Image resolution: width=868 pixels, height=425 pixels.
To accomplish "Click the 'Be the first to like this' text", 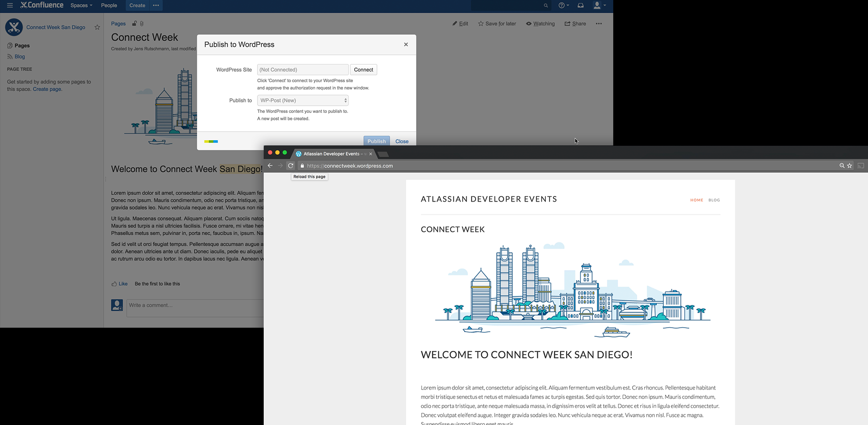I will pos(158,284).
